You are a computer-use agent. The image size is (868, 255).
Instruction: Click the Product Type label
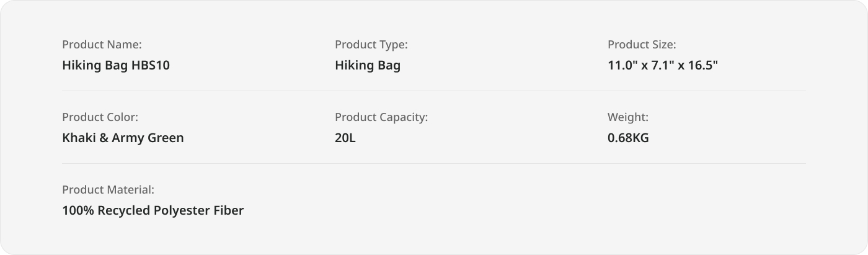tap(371, 45)
